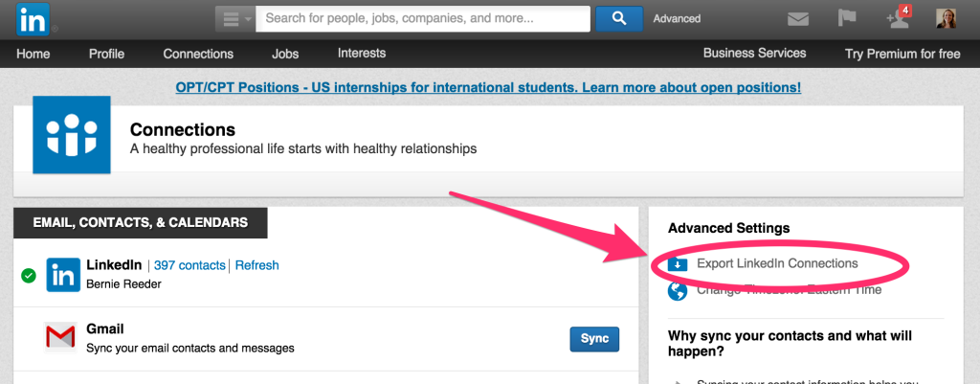
Task: Click Export LinkedIn Connections link
Action: (777, 263)
